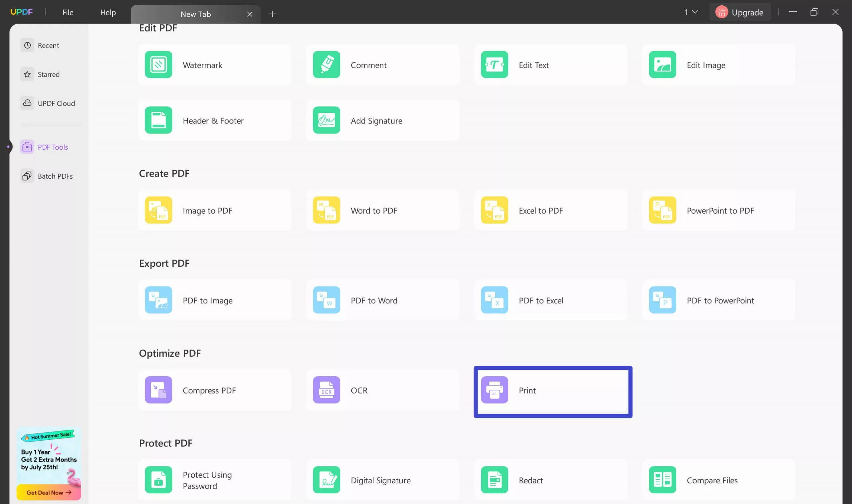Click the Starred star icon in sidebar
Viewport: 852px width, 504px height.
pos(27,74)
